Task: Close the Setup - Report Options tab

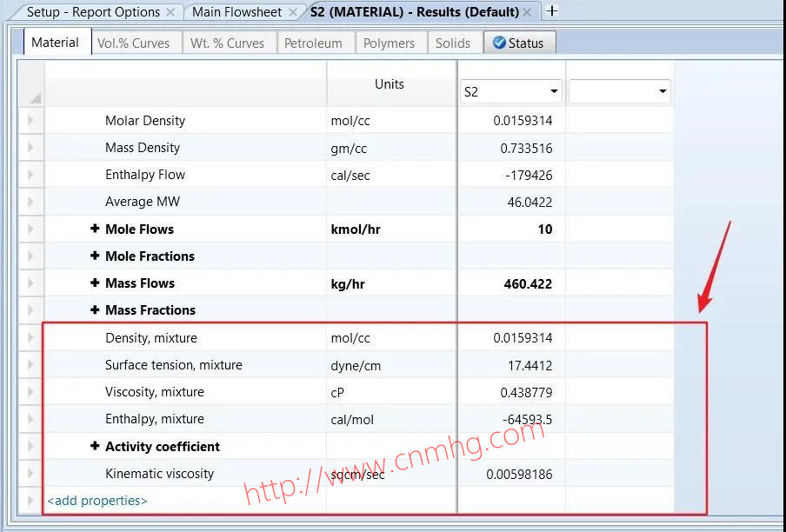Action: pyautogui.click(x=170, y=12)
